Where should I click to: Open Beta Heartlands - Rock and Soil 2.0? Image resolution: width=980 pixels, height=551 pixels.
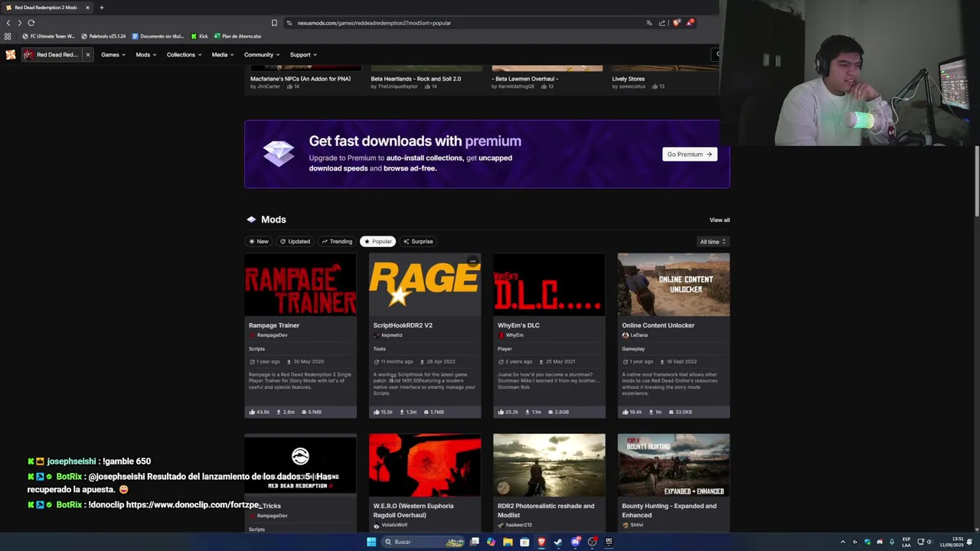416,79
